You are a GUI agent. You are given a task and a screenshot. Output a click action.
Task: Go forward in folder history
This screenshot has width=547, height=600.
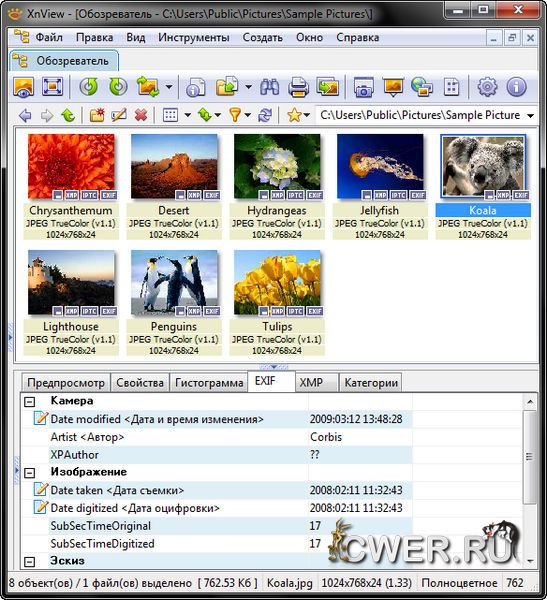(47, 115)
